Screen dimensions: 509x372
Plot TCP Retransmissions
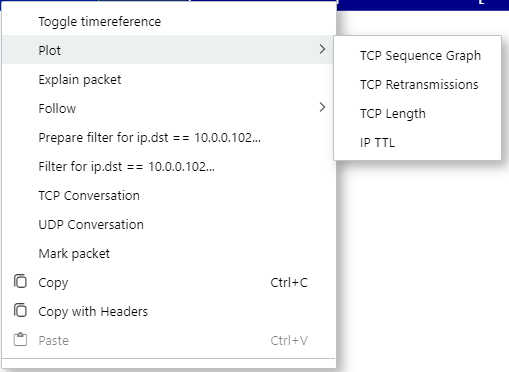coord(417,84)
